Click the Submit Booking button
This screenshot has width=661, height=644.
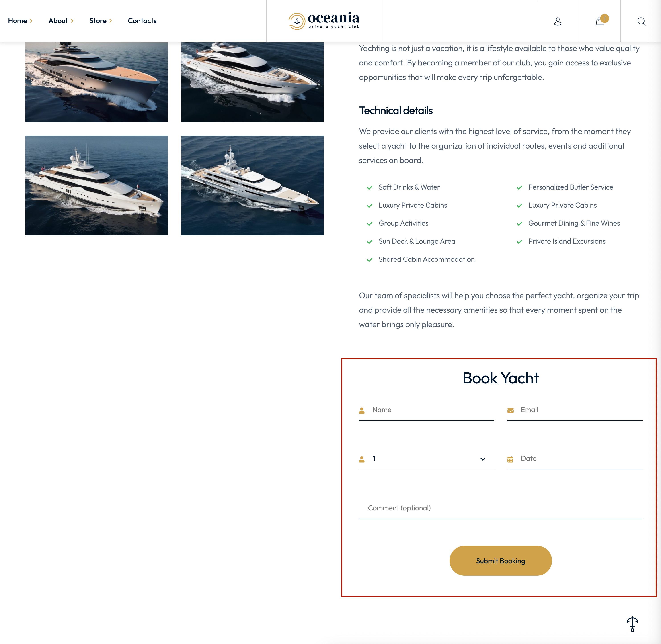(x=501, y=561)
